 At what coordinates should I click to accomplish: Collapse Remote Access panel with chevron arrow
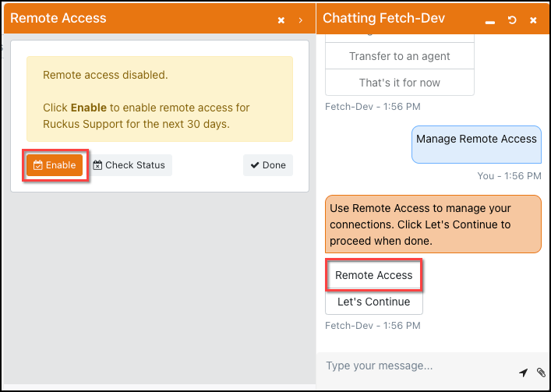[x=301, y=20]
